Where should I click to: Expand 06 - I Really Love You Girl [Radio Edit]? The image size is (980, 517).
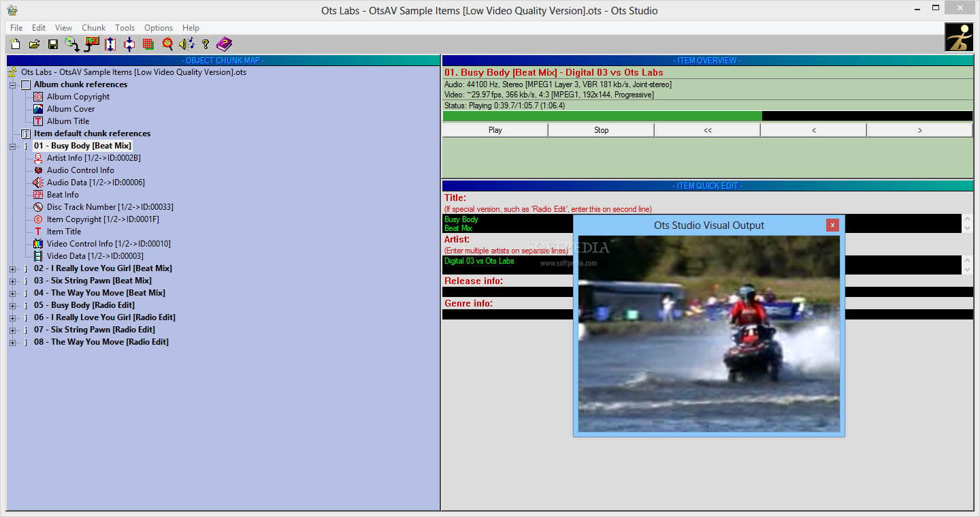click(12, 318)
